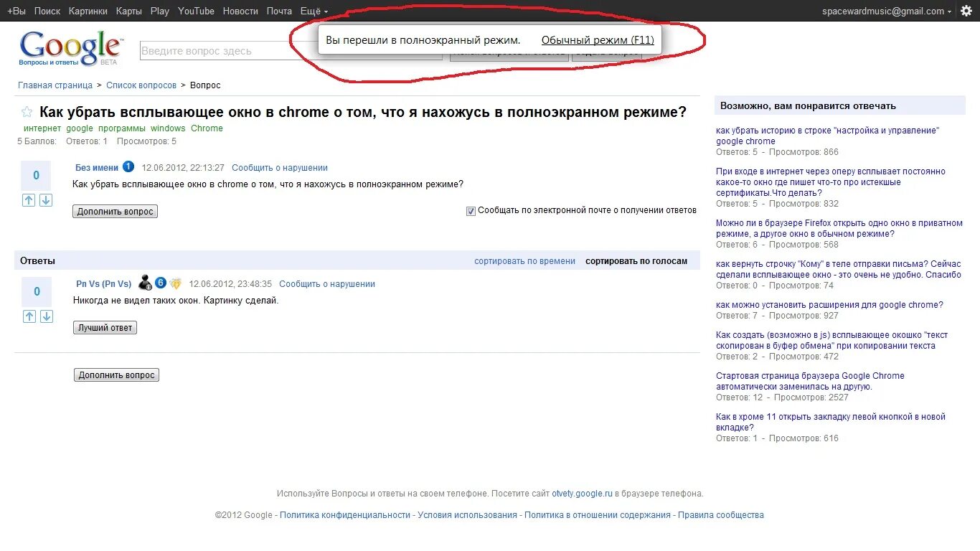This screenshot has height=551, width=980.
Task: Open Новости in the top bar
Action: [240, 11]
